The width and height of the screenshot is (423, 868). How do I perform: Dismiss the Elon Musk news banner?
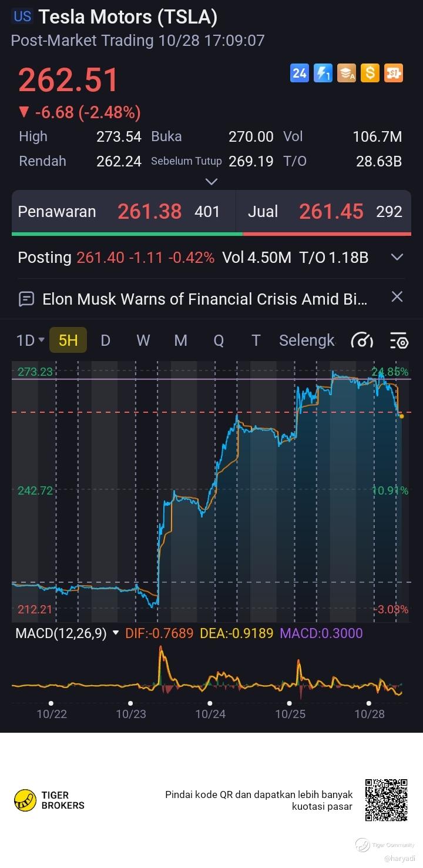pyautogui.click(x=397, y=296)
